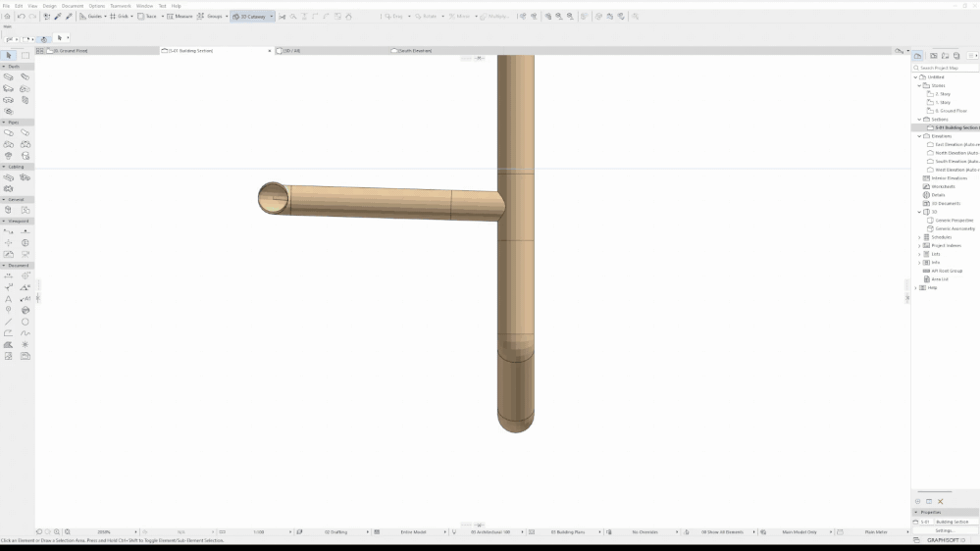This screenshot has height=551, width=980.
Task: Click the Undo icon in toolbar
Action: [x=22, y=17]
